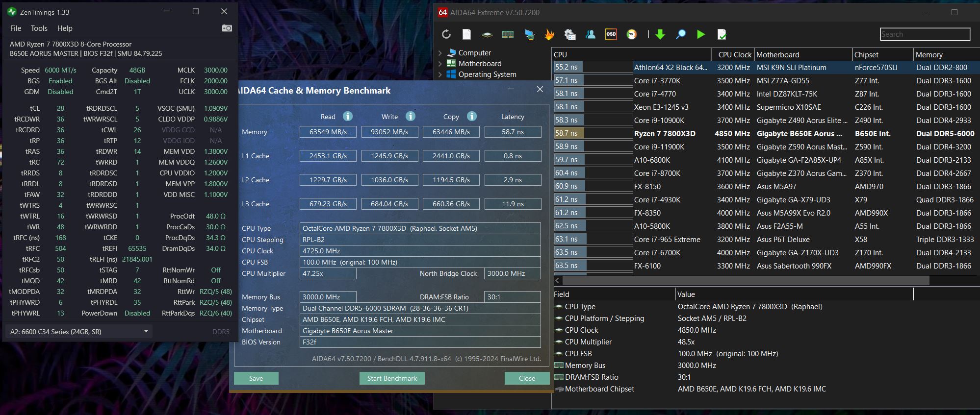Focus the AIDA64 Search field
The height and width of the screenshot is (415, 980).
925,34
